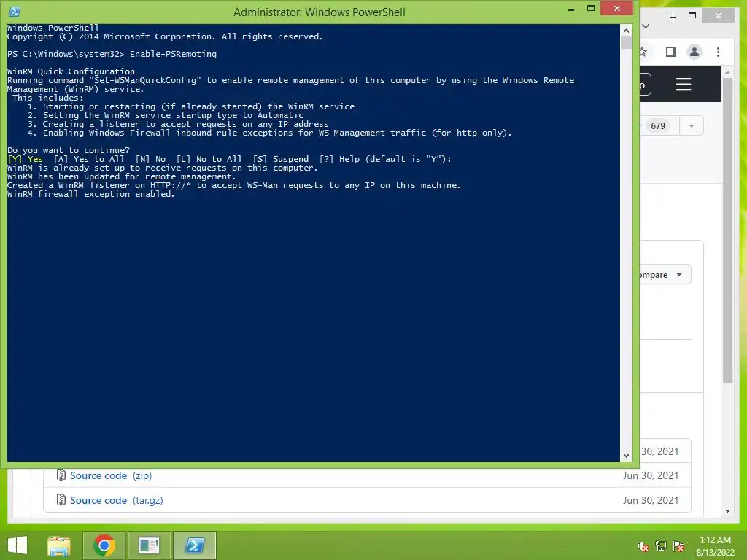Click the Chrome page scrollbar thumb

727,230
